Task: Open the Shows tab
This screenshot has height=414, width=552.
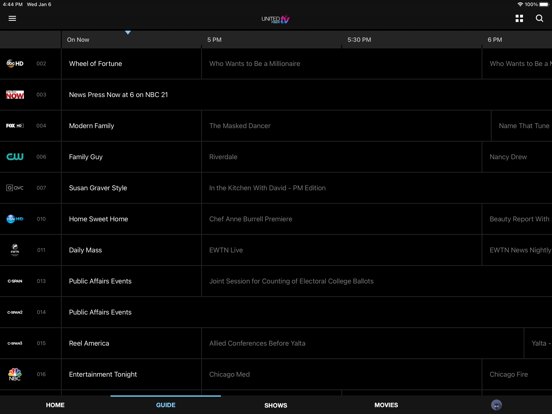Action: 276,405
